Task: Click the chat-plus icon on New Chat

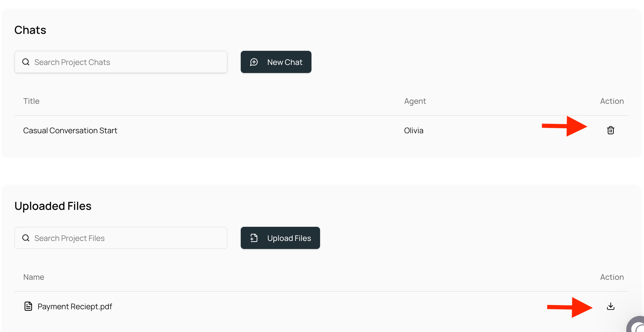Action: 254,62
